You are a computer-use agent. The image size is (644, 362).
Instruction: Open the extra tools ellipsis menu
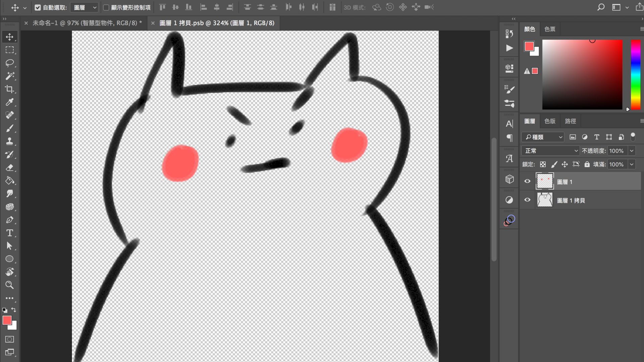[9, 298]
